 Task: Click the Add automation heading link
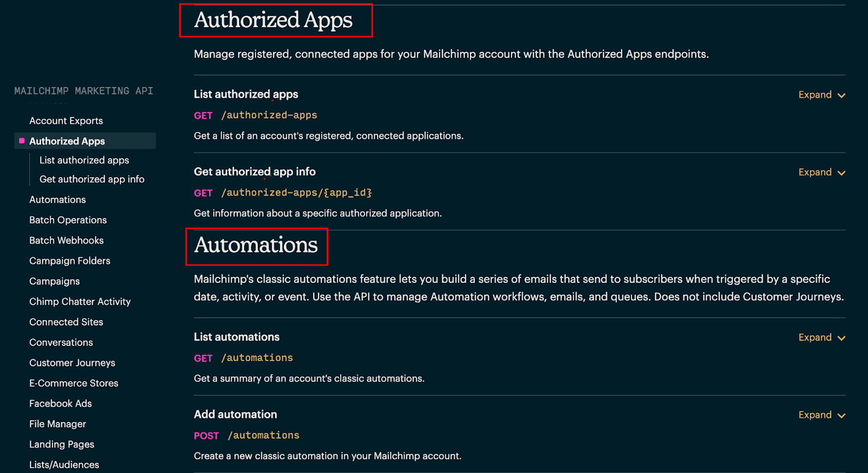pyautogui.click(x=235, y=415)
